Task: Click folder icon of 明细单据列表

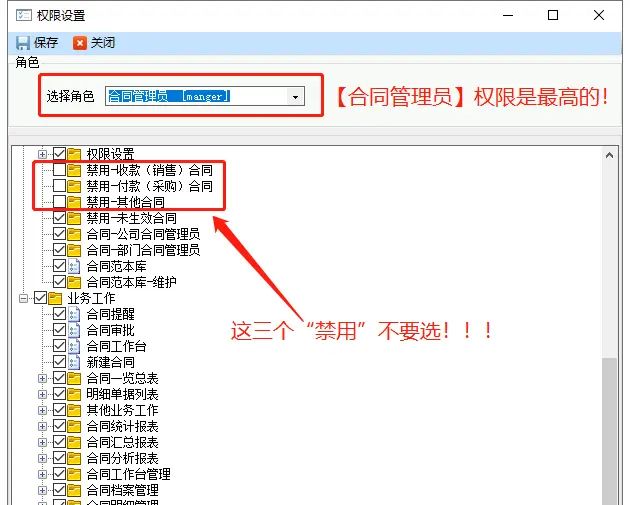Action: [x=74, y=395]
